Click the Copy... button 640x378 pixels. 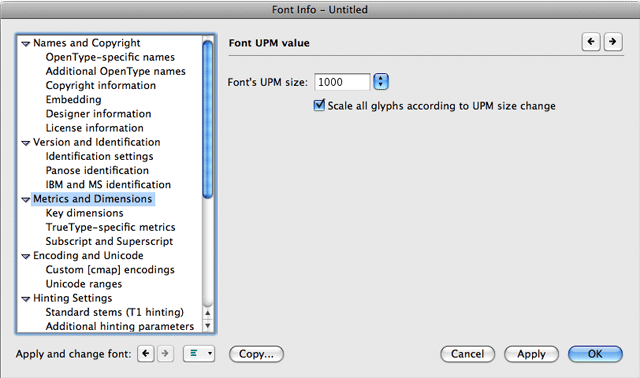click(256, 354)
